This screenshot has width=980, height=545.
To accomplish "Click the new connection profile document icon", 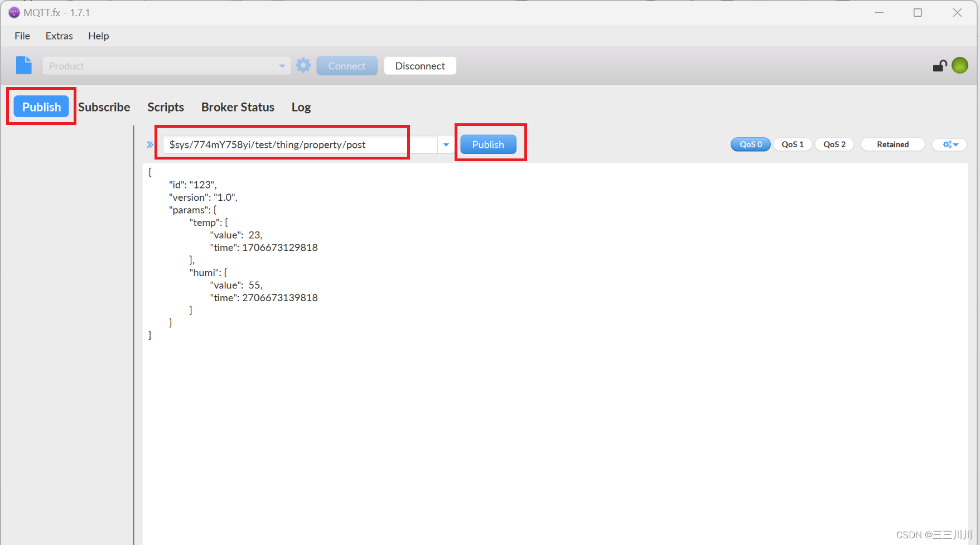I will pos(24,65).
